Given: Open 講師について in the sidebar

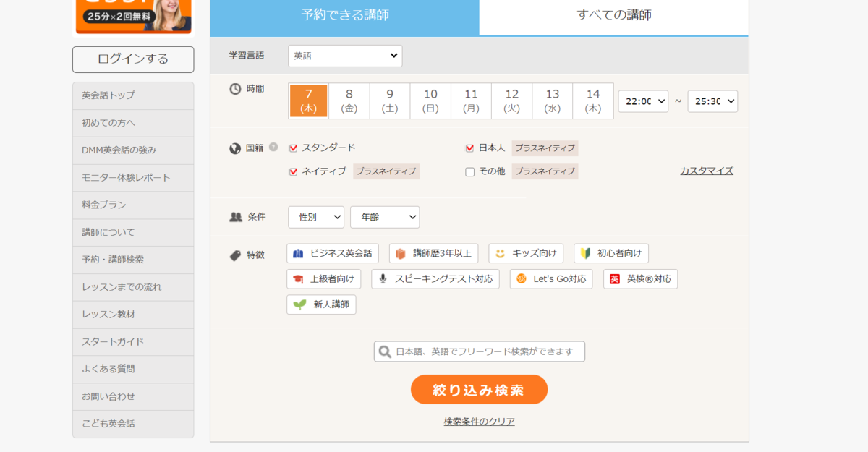Looking at the screenshot, I should [x=133, y=232].
